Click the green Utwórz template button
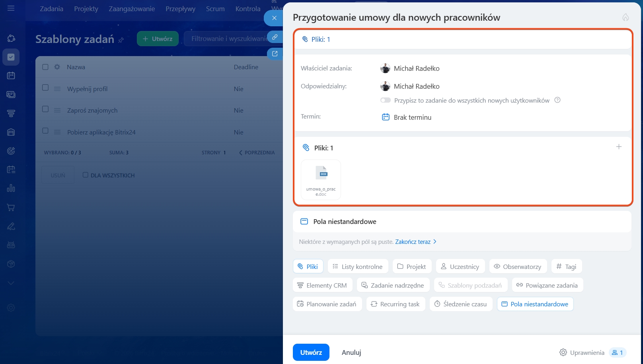The image size is (643, 364). (x=158, y=39)
